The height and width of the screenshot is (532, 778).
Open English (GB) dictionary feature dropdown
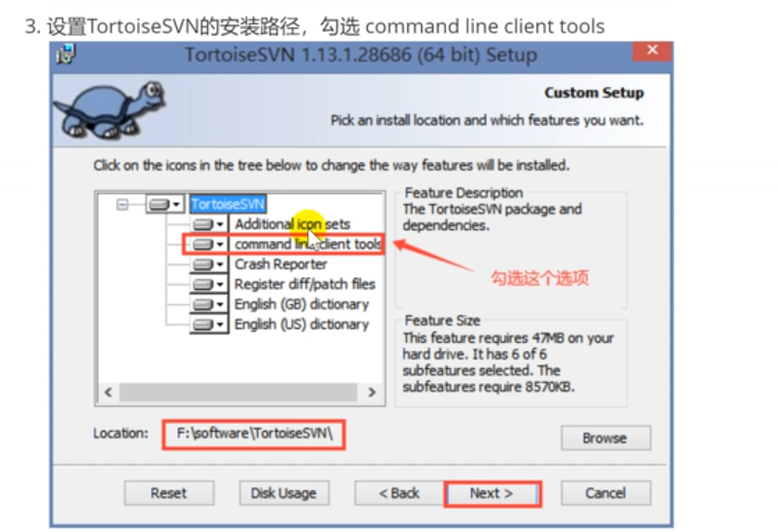pyautogui.click(x=209, y=304)
